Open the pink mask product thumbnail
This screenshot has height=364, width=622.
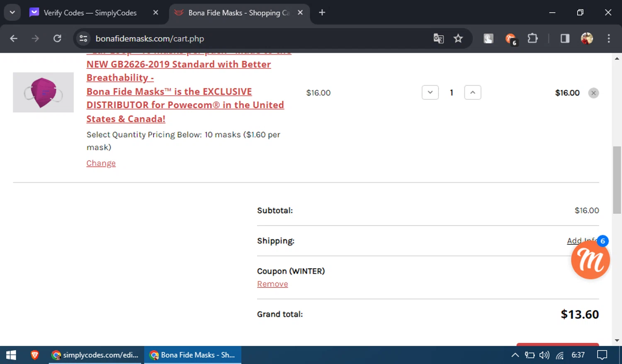[43, 92]
